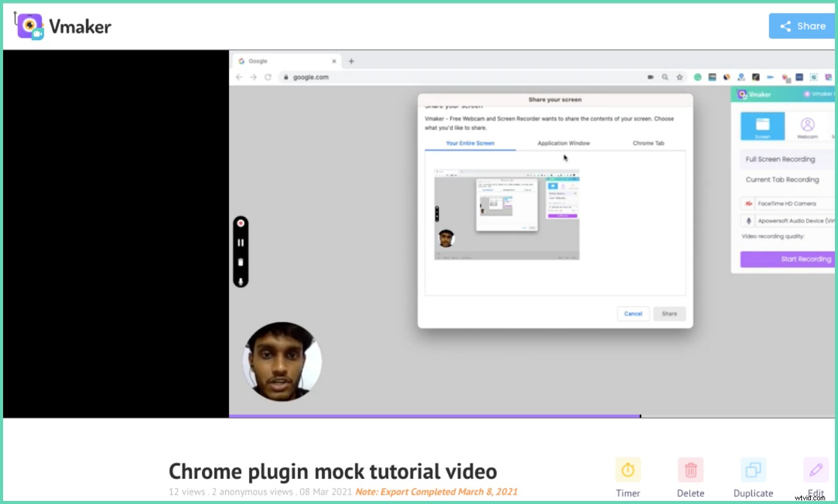Cancel the screen share dialog
The height and width of the screenshot is (504, 838).
click(x=633, y=313)
